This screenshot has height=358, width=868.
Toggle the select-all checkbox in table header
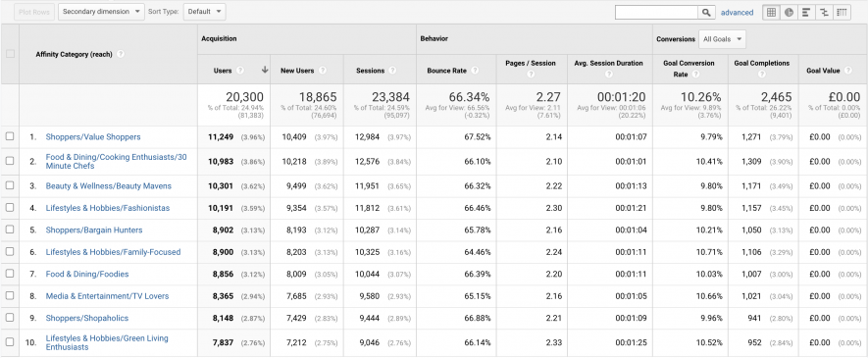pos(10,54)
